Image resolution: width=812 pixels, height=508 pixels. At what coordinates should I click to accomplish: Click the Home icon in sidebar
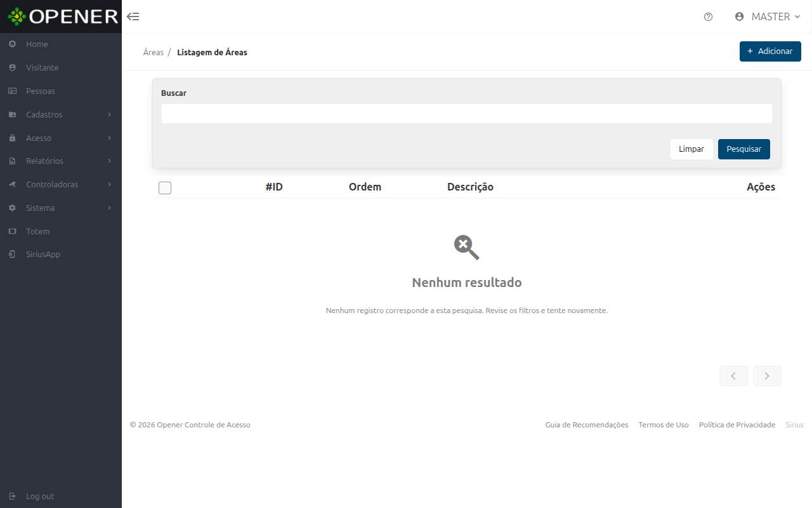12,44
